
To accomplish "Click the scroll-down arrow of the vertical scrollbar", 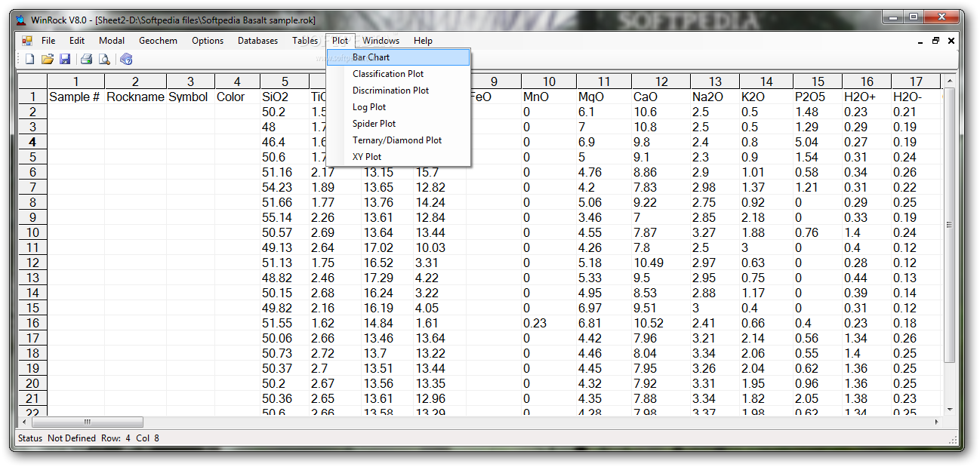I will (x=949, y=410).
